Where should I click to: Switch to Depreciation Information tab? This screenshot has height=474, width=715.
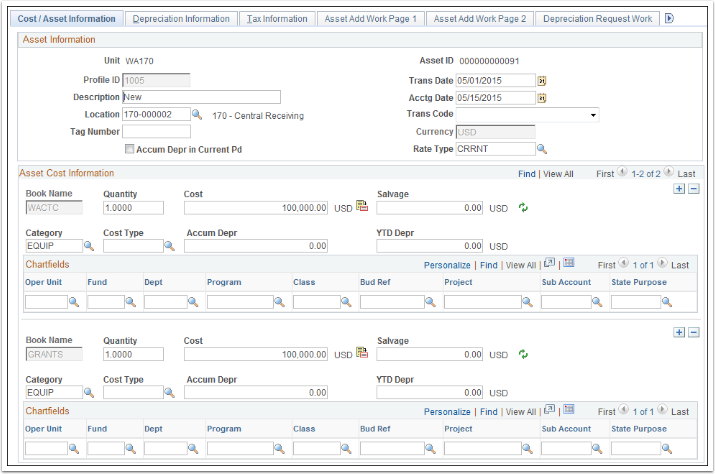click(x=181, y=19)
